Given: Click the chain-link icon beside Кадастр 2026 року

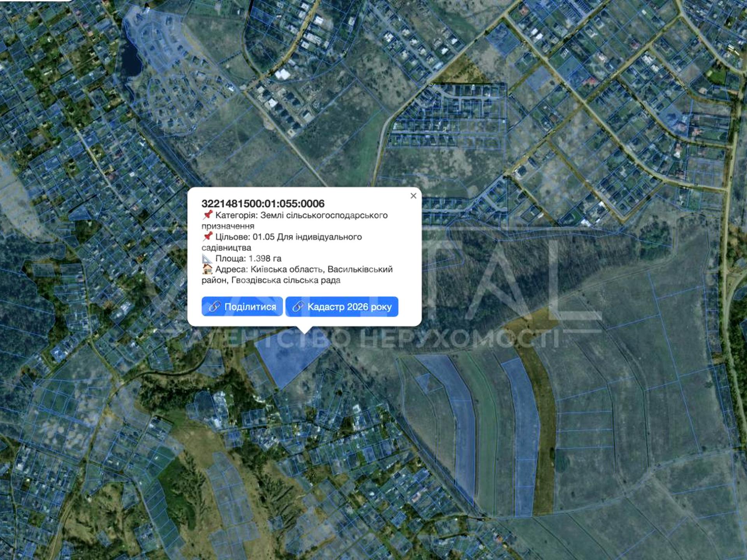Looking at the screenshot, I should coord(298,307).
